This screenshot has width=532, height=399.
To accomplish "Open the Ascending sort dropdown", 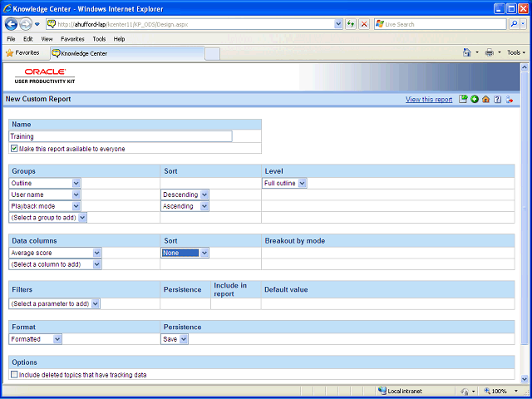I will 185,206.
